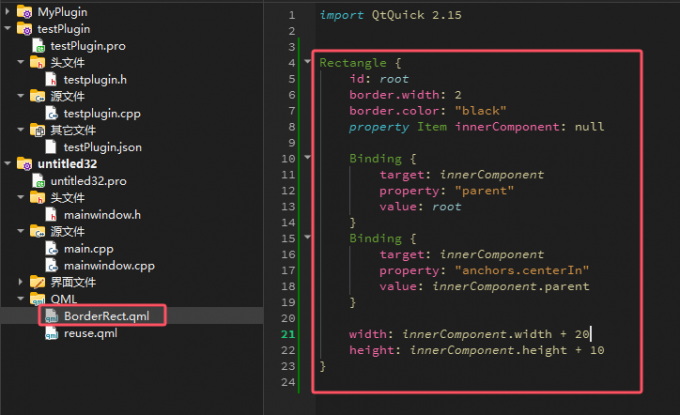Fold the first Binding block at line 10
This screenshot has height=415, width=680.
307,158
